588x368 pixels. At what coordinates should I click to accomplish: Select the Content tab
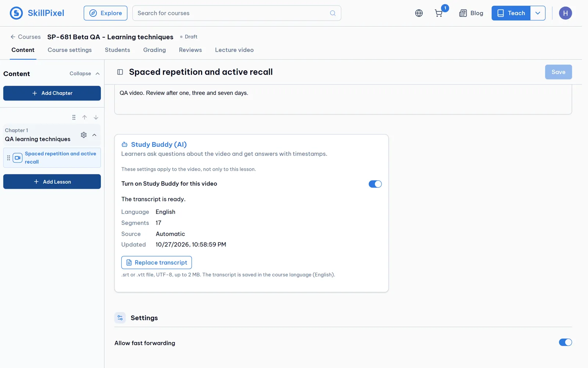pos(23,50)
